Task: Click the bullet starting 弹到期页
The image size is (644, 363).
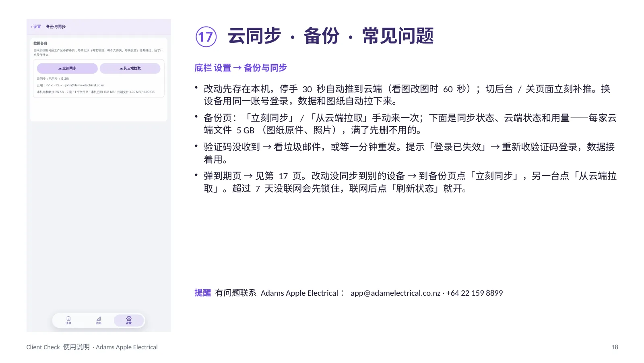Action: [410, 182]
